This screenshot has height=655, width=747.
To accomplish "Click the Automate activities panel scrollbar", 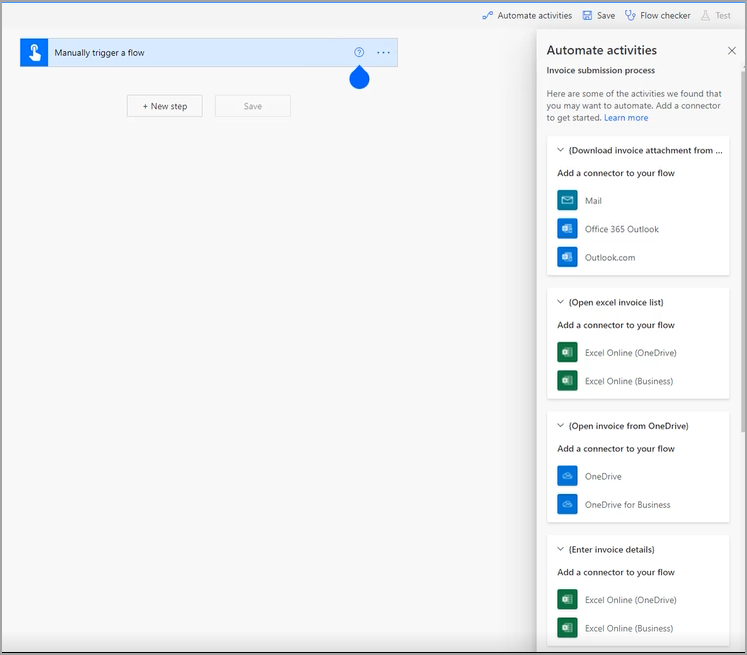I will [x=743, y=251].
